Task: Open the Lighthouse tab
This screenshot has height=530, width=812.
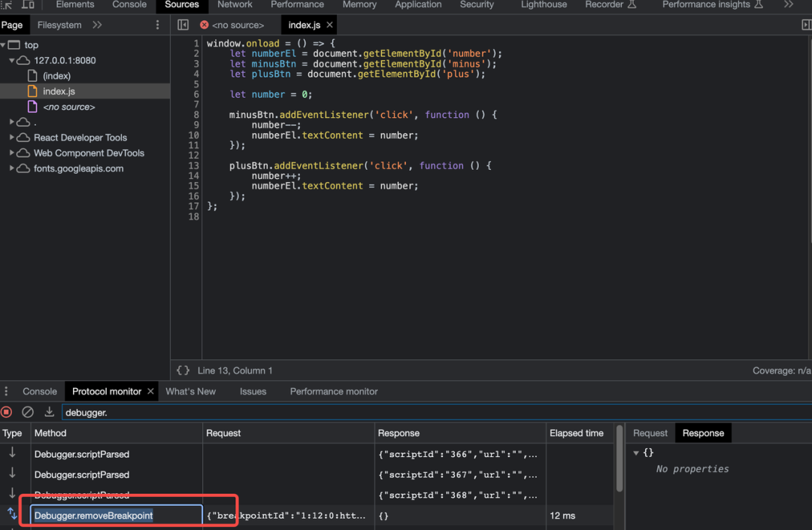Action: pos(544,5)
